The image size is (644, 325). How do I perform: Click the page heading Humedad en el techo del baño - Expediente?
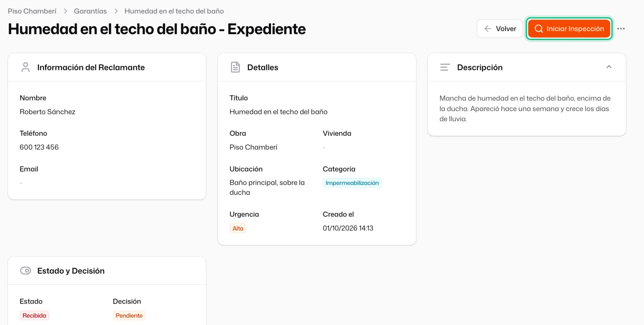(x=157, y=29)
